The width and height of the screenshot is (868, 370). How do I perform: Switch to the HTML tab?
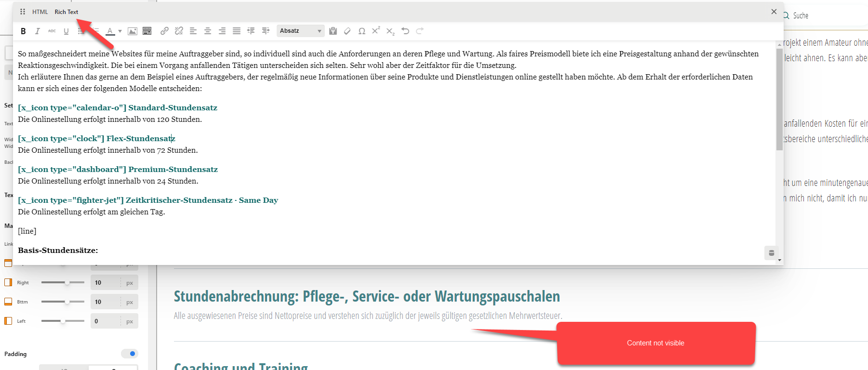(40, 12)
